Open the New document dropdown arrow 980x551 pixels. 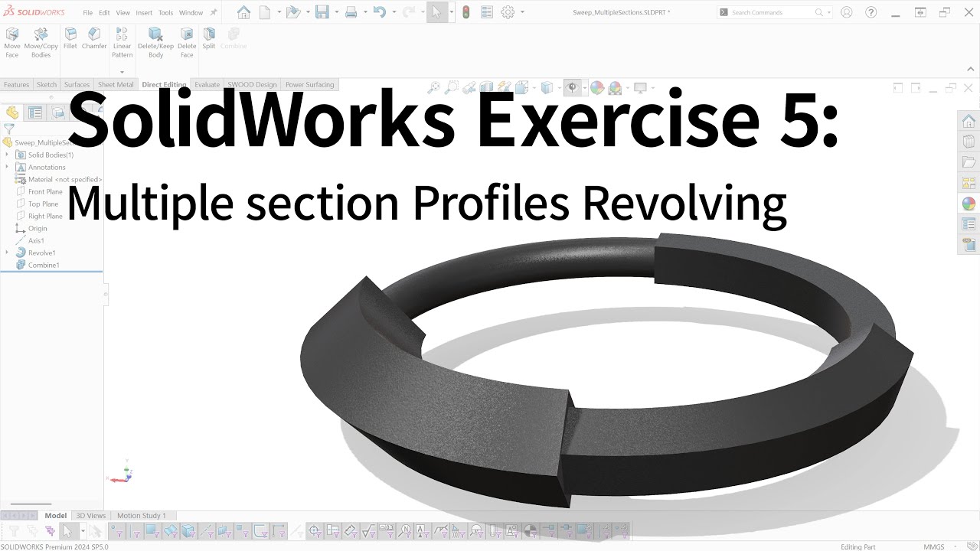coord(279,12)
